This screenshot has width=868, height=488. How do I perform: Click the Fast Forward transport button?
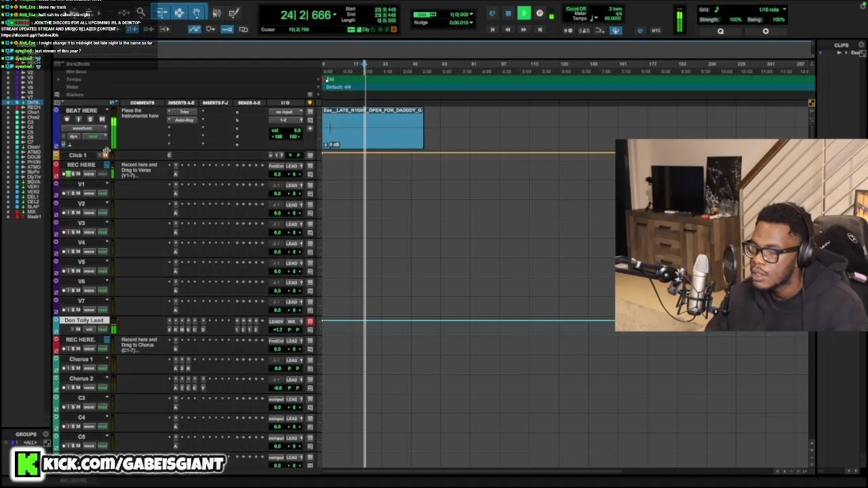(x=524, y=30)
